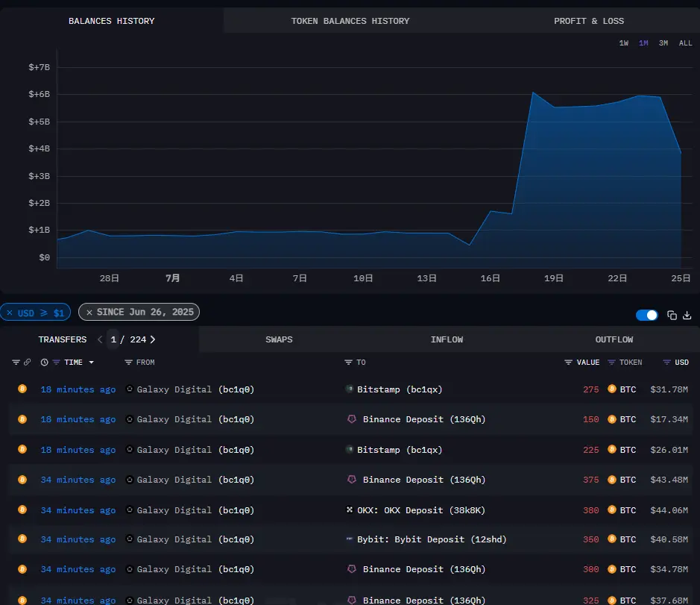Open Binance Deposit recipient in 375 BTC row
The height and width of the screenshot is (605, 700).
click(x=424, y=480)
